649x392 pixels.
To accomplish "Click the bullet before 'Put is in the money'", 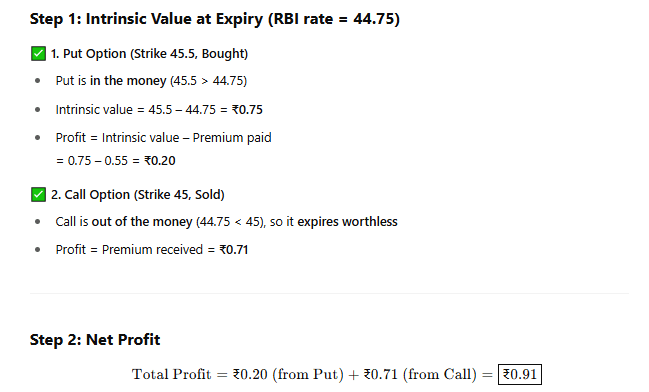I will pyautogui.click(x=38, y=81).
